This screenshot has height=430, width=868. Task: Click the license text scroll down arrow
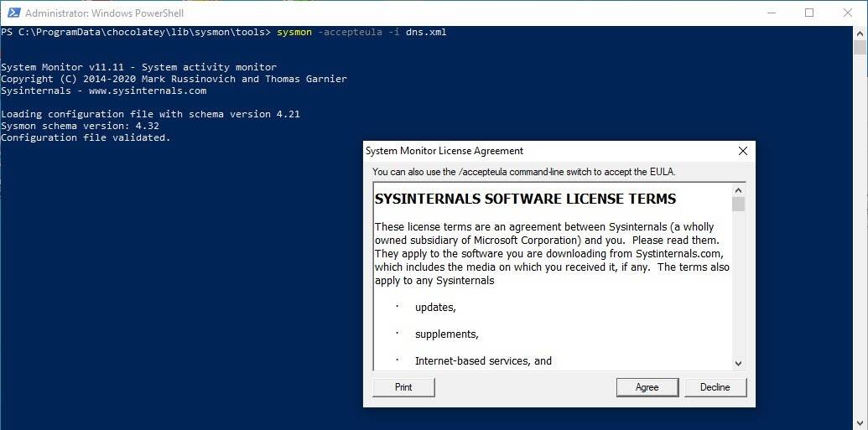click(738, 363)
